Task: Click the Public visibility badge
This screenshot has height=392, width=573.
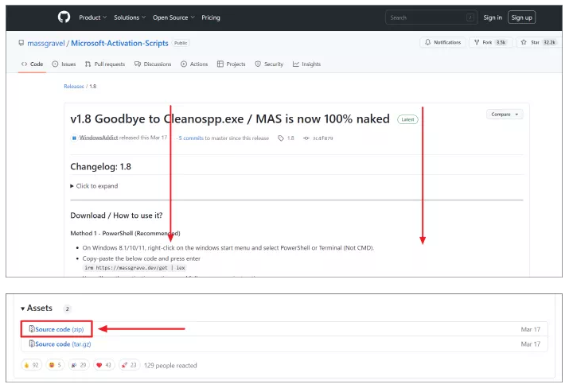Action: pos(181,43)
